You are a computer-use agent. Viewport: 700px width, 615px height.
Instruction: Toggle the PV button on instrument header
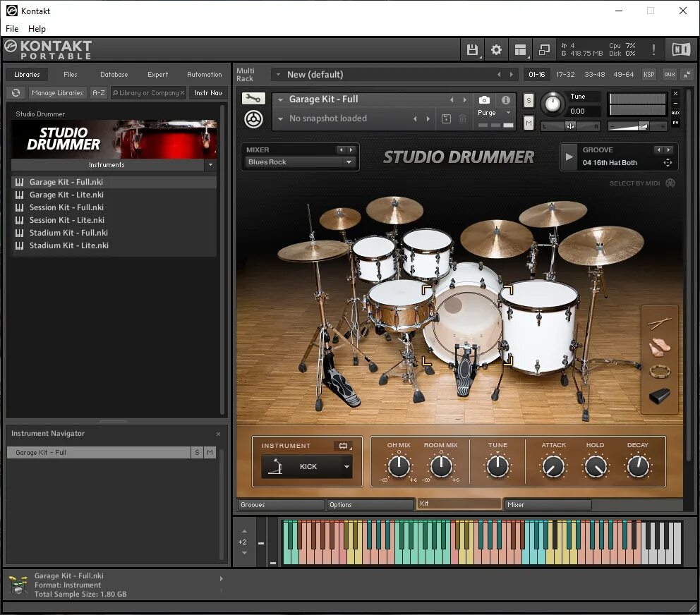(x=676, y=123)
